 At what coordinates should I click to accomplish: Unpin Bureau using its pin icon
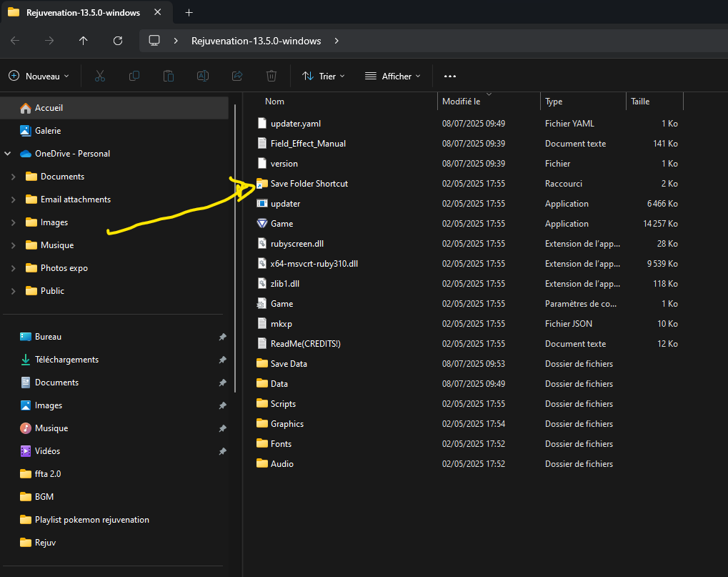coord(223,337)
